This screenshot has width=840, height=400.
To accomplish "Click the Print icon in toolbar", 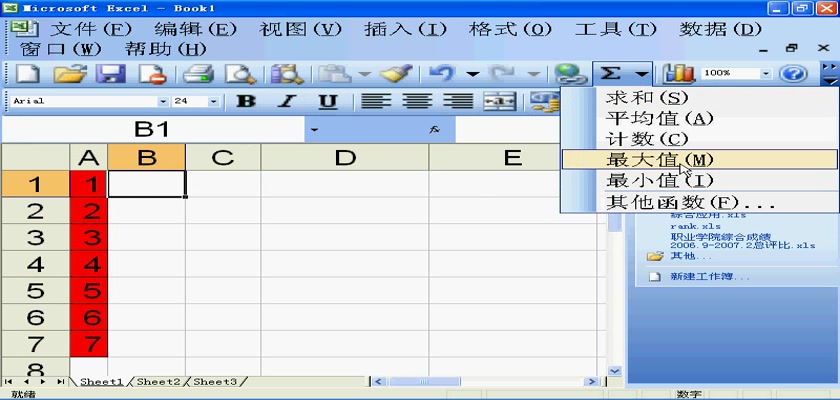I will (x=199, y=74).
